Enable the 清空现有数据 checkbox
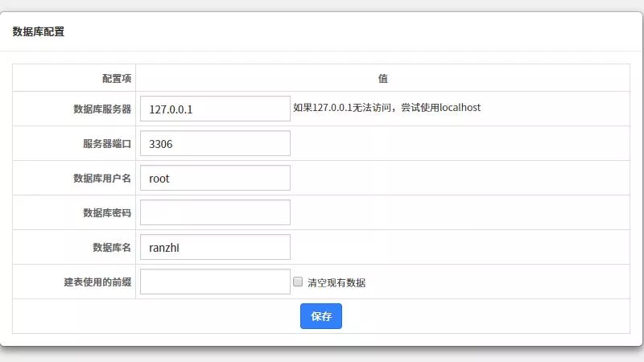644x362 pixels. (x=298, y=282)
